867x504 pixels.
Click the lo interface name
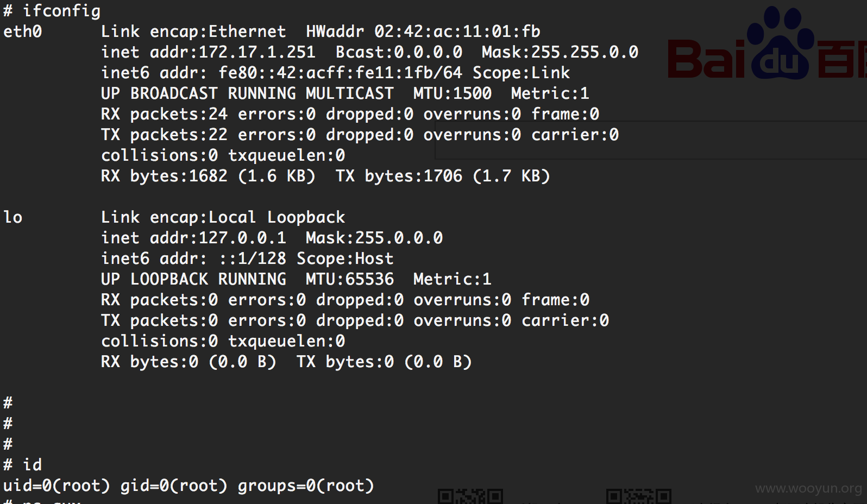[x=13, y=217]
